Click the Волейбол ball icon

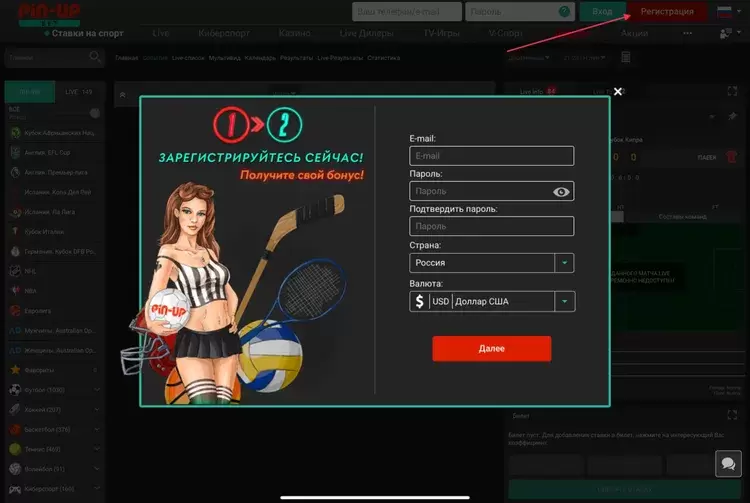point(15,469)
